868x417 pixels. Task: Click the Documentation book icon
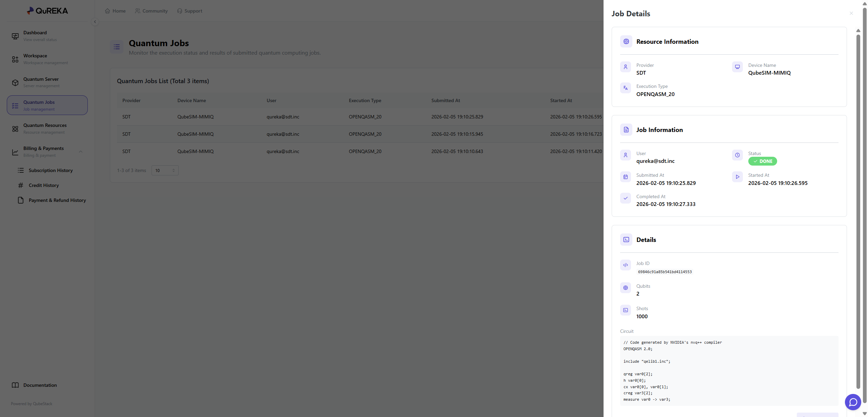15,385
